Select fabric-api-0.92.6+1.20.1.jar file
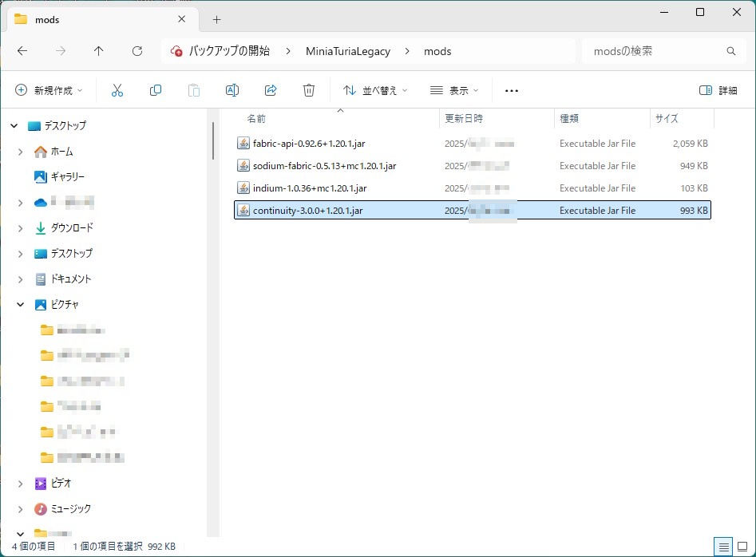The image size is (756, 557). [473, 143]
